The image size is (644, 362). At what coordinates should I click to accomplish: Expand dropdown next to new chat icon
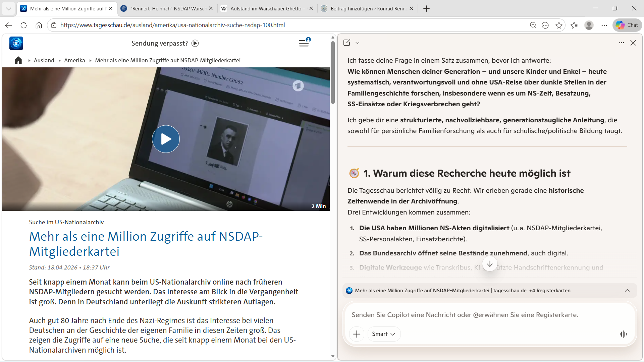[358, 43]
